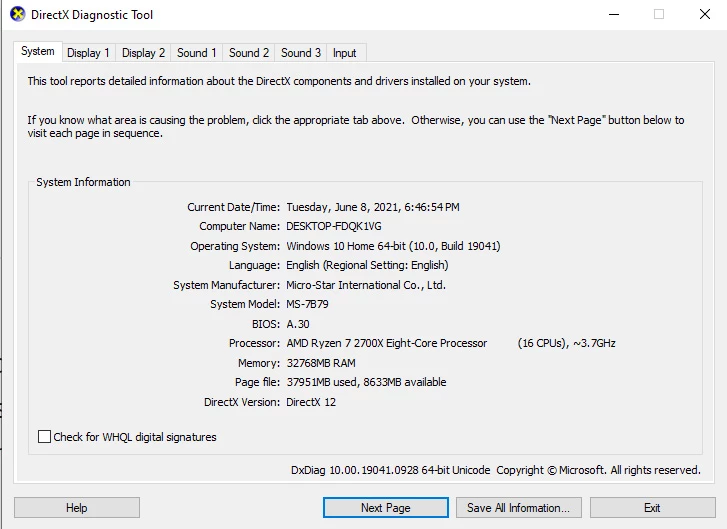Click the BIOS value 'A.30'
Viewport: 727px width, 529px height.
click(x=298, y=324)
